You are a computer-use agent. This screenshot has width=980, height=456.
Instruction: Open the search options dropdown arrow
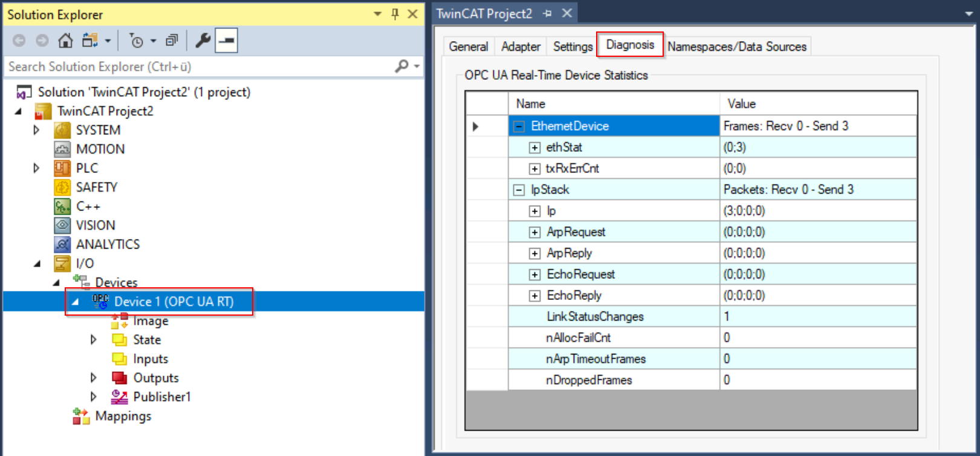click(417, 66)
